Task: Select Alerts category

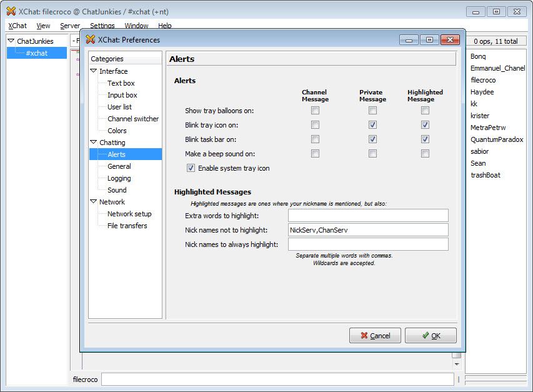Action: 126,154
